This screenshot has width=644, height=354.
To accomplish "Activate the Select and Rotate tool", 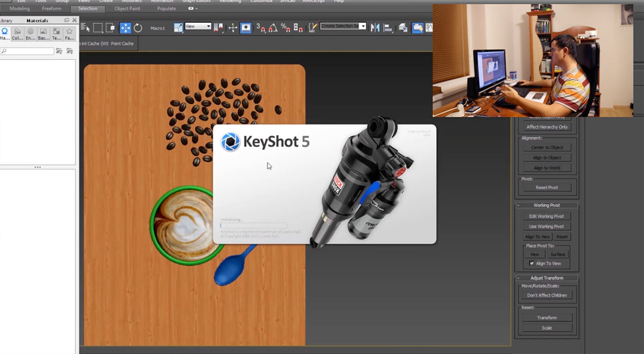I will 138,28.
